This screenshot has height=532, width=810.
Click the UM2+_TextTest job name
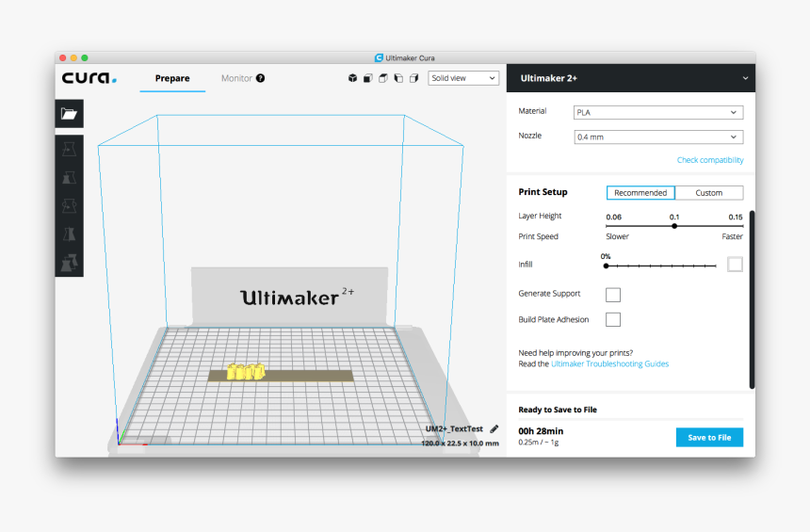pos(454,428)
